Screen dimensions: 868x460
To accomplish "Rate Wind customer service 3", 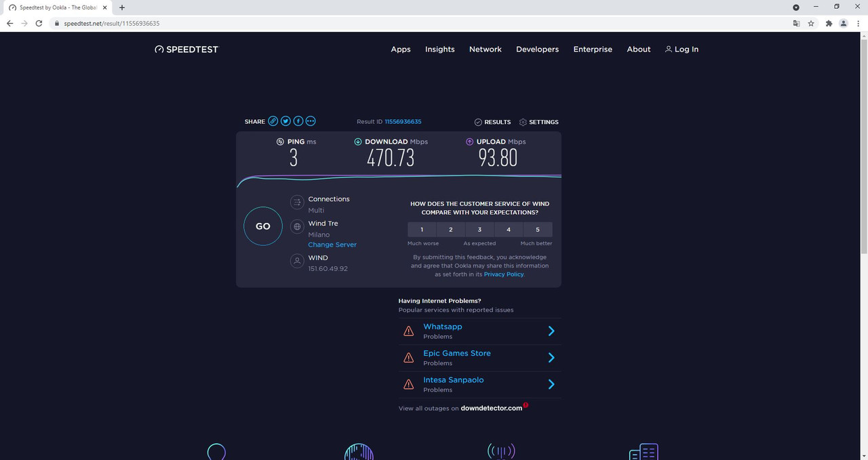I will [x=479, y=230].
